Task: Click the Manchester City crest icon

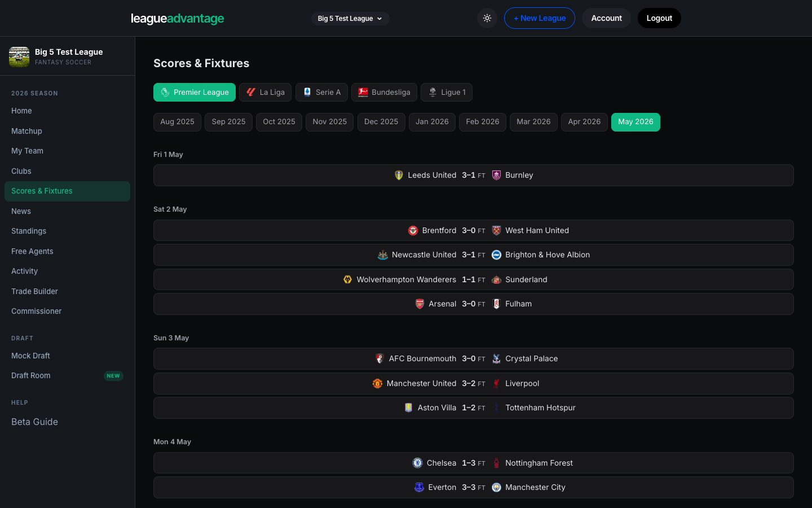Action: click(x=496, y=487)
